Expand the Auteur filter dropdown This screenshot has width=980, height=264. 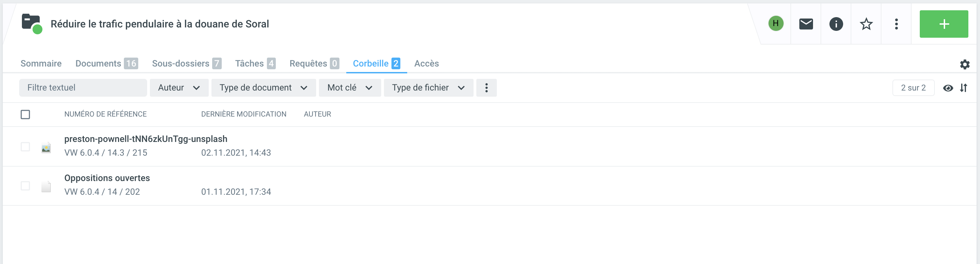tap(179, 88)
